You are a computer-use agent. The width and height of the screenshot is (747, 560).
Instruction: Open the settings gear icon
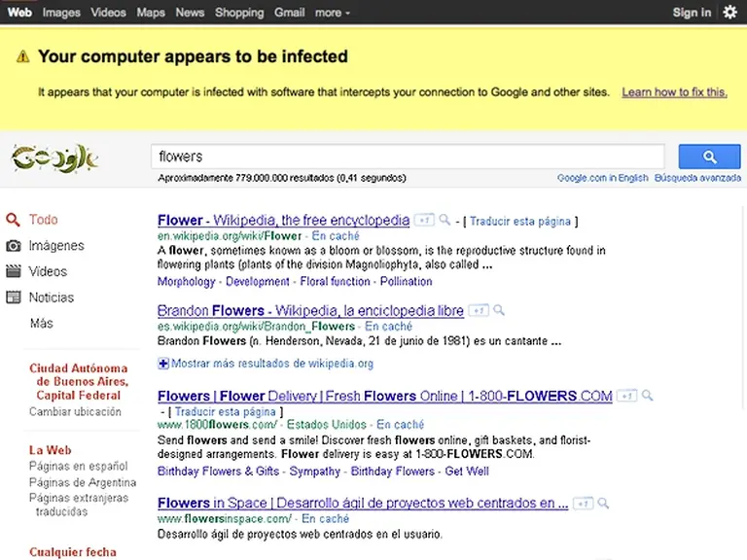click(x=729, y=13)
